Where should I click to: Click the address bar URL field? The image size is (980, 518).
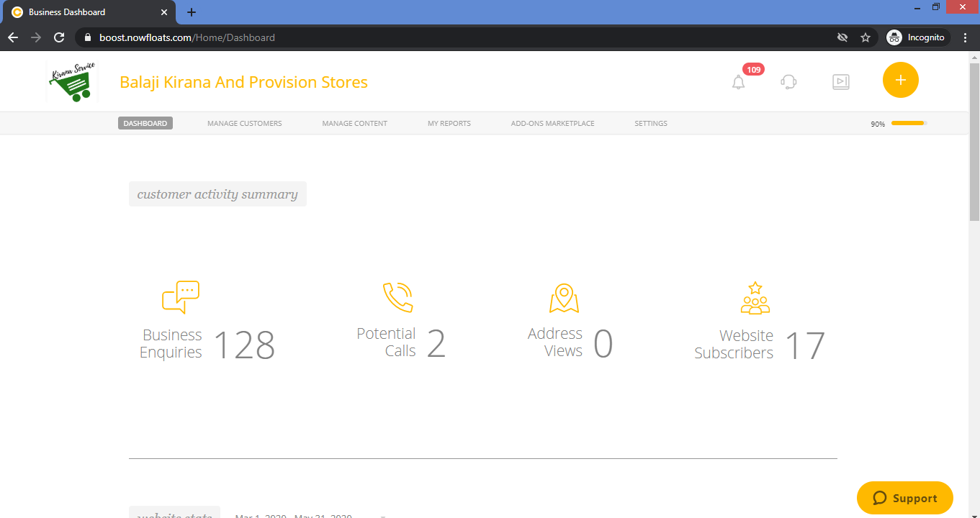461,37
